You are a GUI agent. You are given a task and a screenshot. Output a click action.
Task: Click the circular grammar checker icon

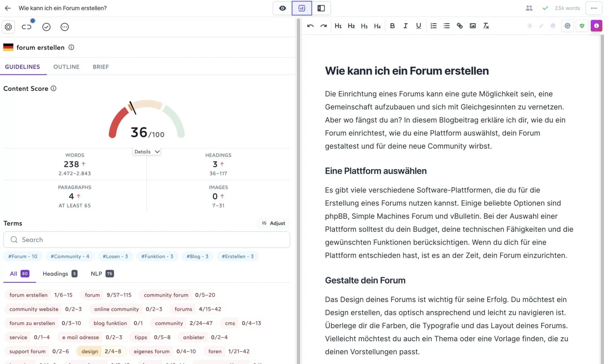(567, 26)
